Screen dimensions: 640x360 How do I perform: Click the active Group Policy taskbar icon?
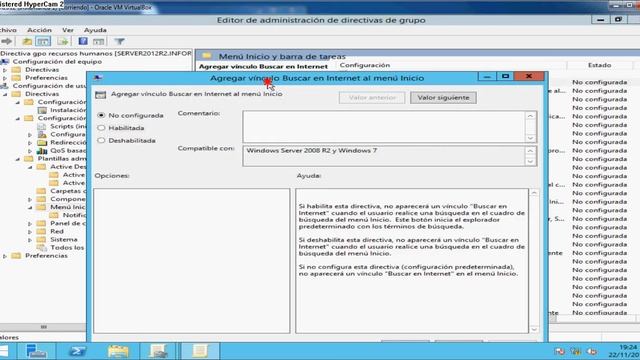point(200,351)
